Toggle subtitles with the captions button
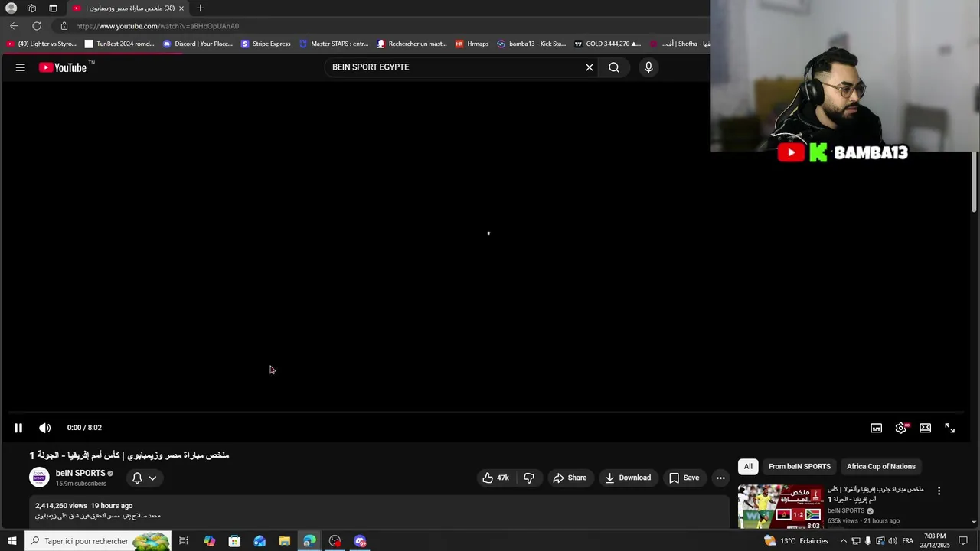 coord(877,428)
